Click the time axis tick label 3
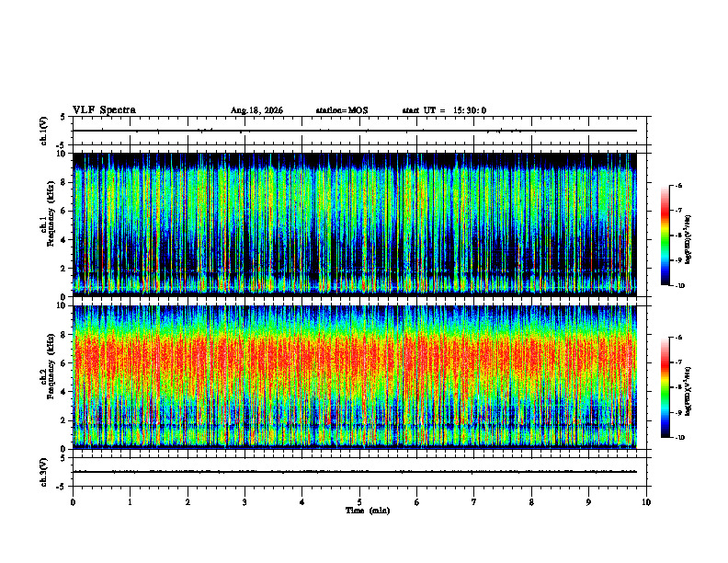 click(x=245, y=502)
